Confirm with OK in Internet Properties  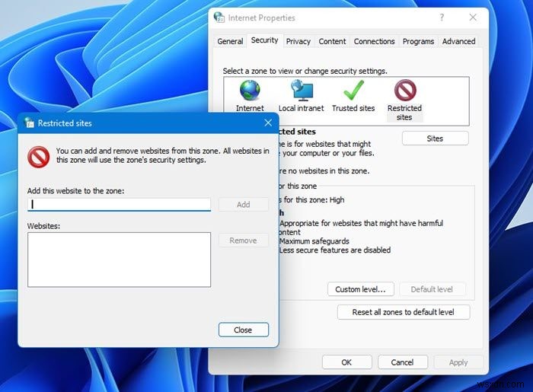tap(346, 362)
